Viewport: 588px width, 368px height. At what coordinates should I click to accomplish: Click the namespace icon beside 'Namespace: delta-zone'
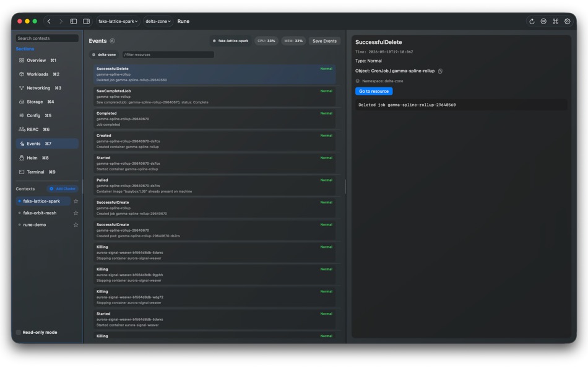(357, 81)
